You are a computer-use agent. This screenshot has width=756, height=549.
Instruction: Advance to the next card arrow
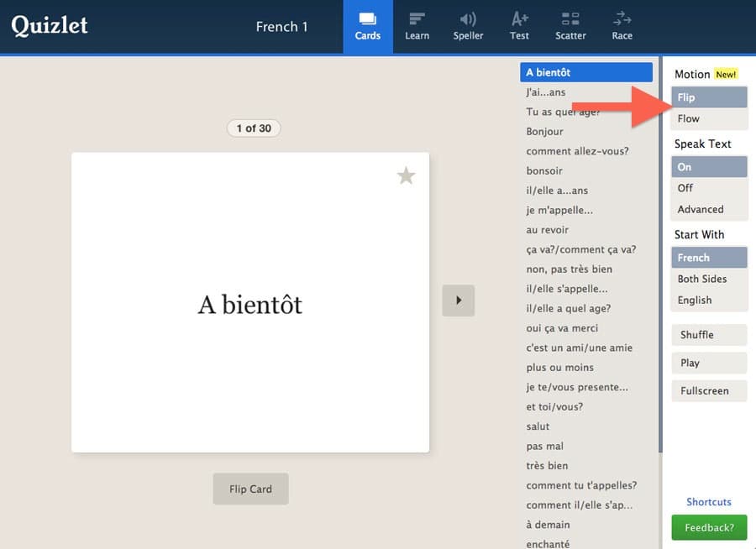[458, 301]
